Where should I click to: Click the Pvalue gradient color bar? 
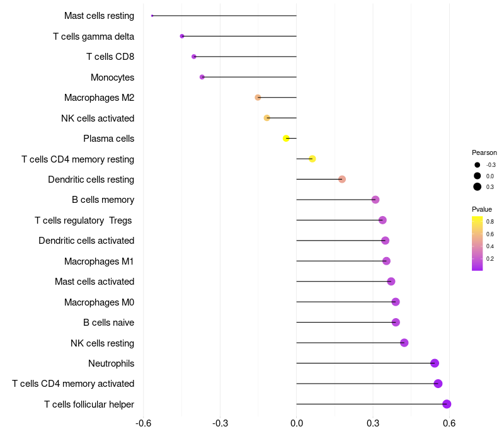pos(478,243)
